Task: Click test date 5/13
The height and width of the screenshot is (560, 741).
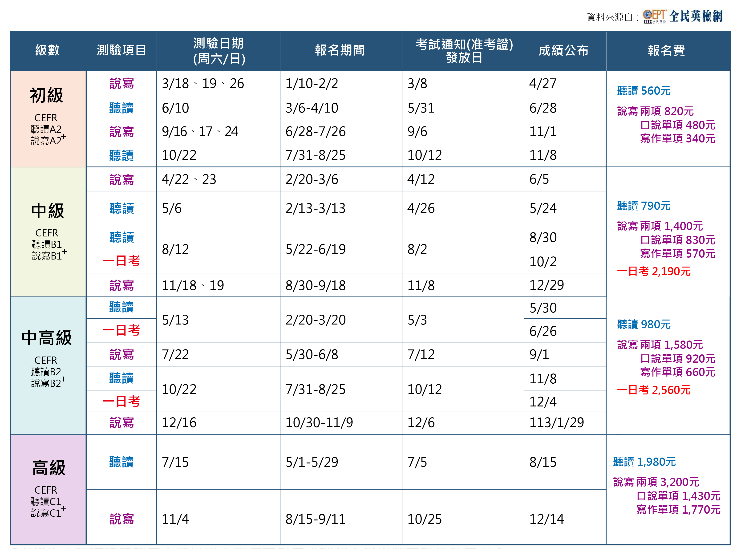Action: (175, 320)
